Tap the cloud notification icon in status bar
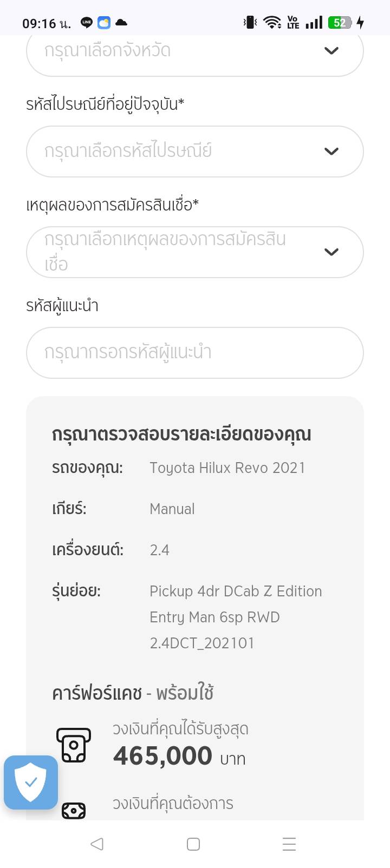The width and height of the screenshot is (390, 868). (121, 23)
